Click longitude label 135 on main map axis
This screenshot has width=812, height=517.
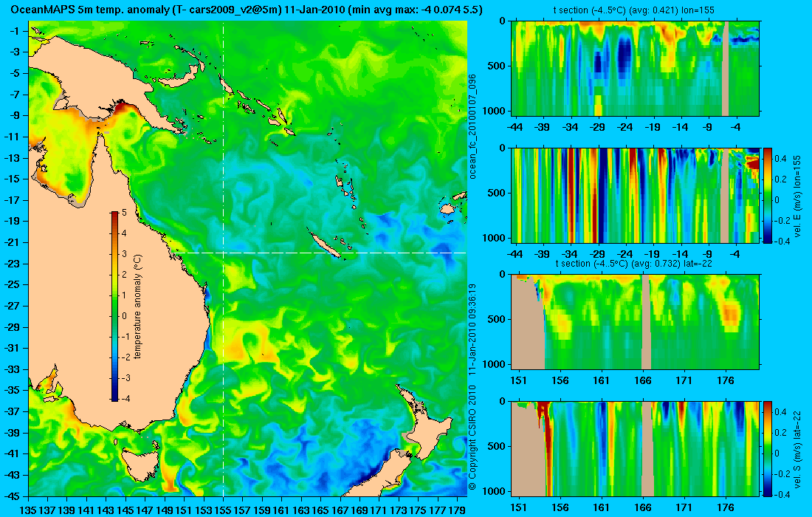point(28,511)
